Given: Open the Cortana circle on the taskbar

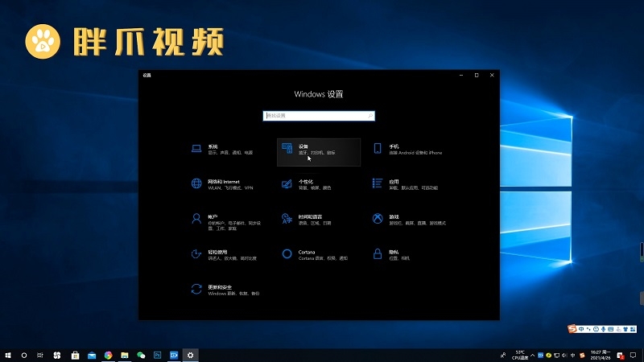Looking at the screenshot, I should coord(24,356).
